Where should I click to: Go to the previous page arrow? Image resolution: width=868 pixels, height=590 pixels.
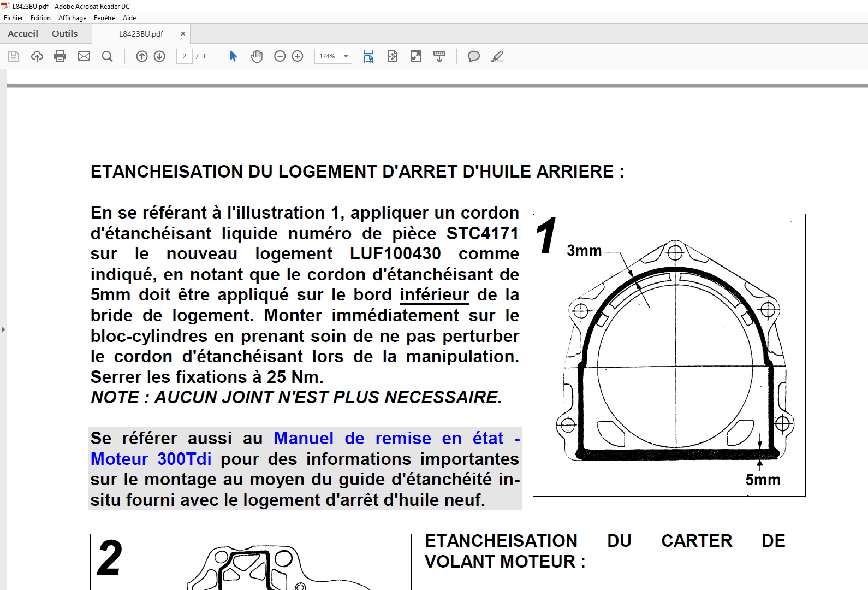[x=142, y=56]
